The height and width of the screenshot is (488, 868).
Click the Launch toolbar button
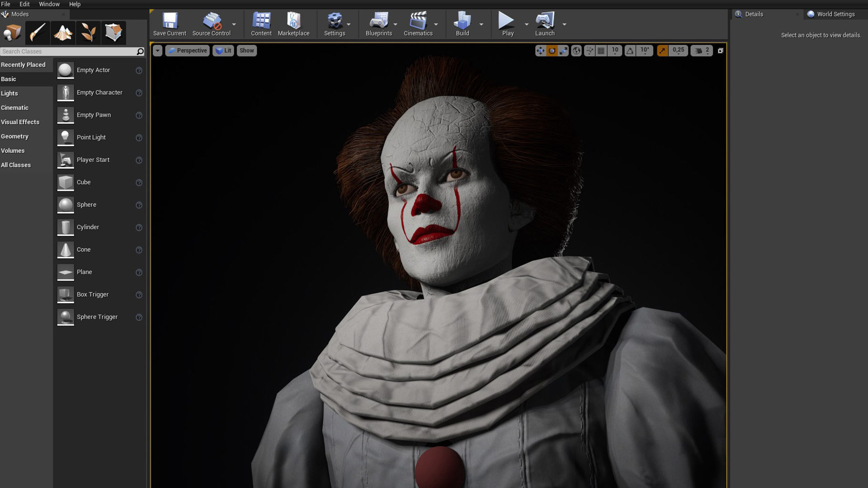(x=545, y=24)
